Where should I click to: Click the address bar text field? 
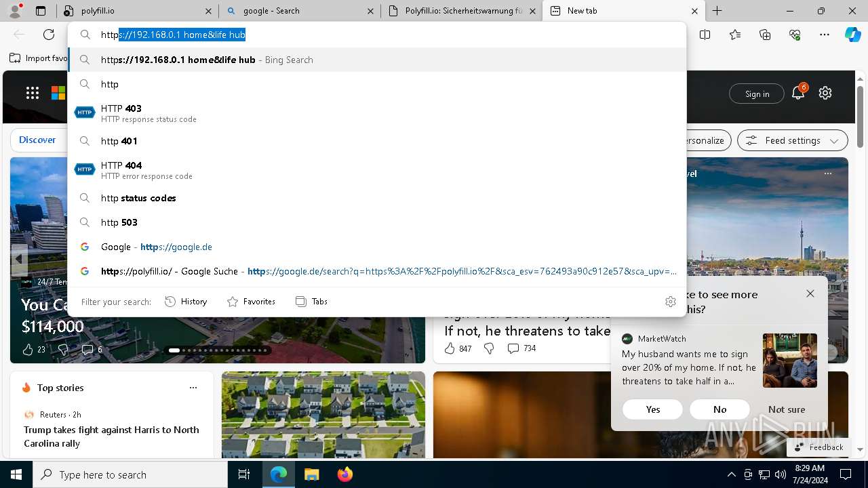pos(377,35)
